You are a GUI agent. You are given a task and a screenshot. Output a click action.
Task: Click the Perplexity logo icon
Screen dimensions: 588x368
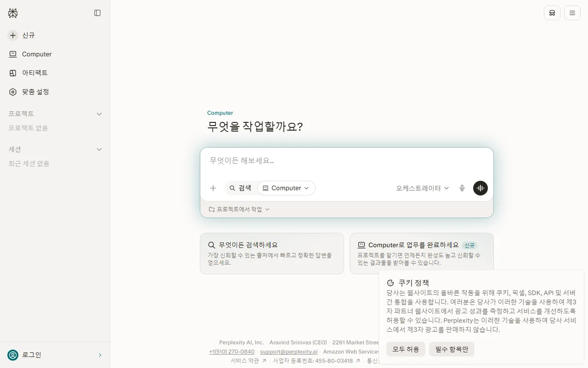(13, 13)
